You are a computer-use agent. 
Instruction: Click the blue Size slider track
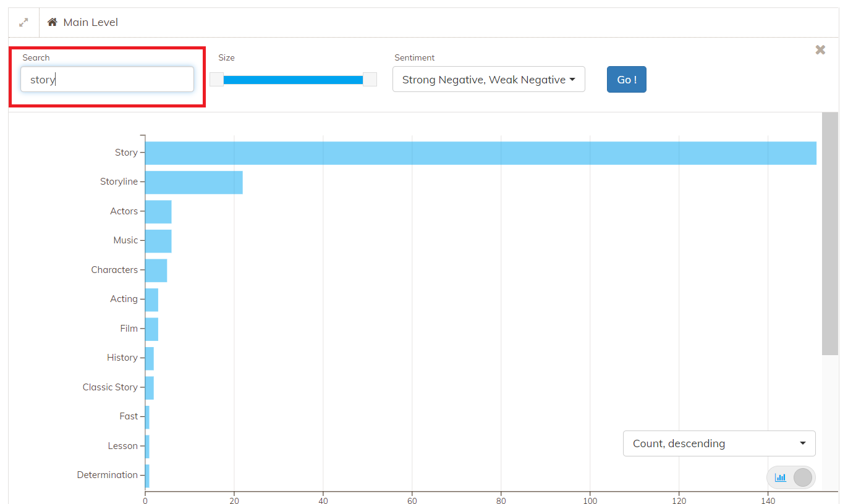coord(293,80)
